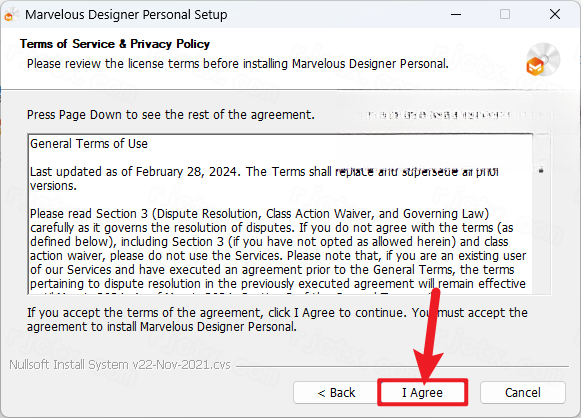581x418 pixels.
Task: Click the "Press Page Down" instruction text
Action: (170, 115)
